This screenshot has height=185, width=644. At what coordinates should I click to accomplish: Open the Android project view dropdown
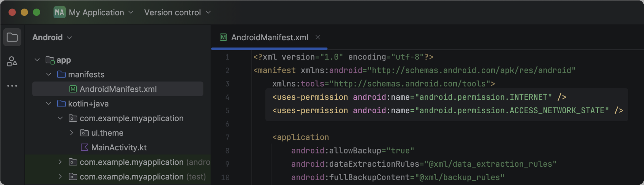tap(52, 38)
